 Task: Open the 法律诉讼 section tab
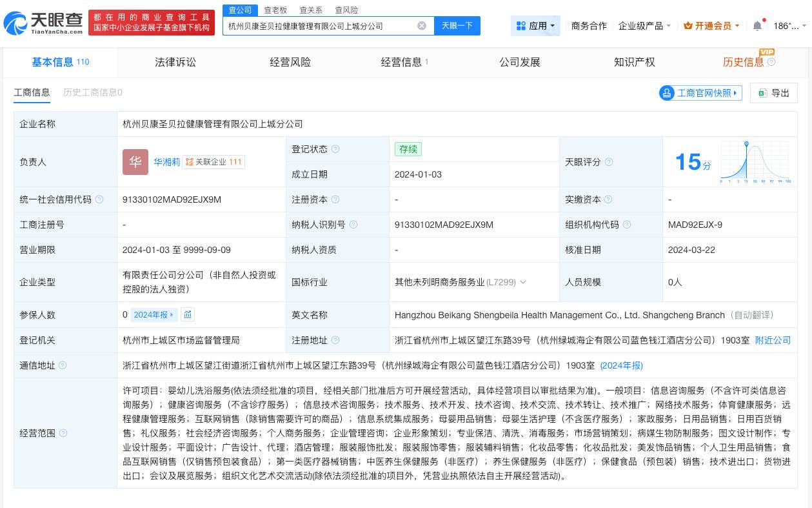point(175,62)
